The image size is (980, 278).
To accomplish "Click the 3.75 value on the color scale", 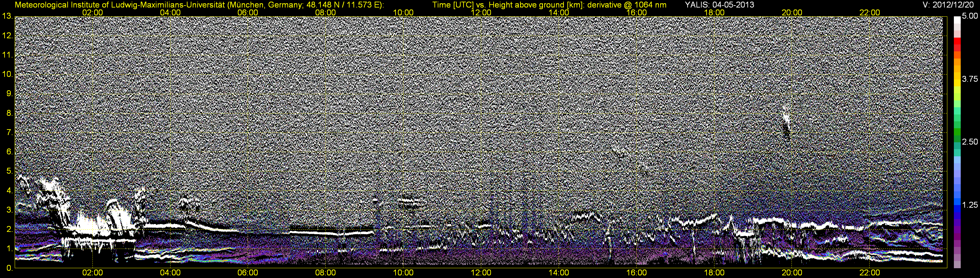I will click(970, 79).
